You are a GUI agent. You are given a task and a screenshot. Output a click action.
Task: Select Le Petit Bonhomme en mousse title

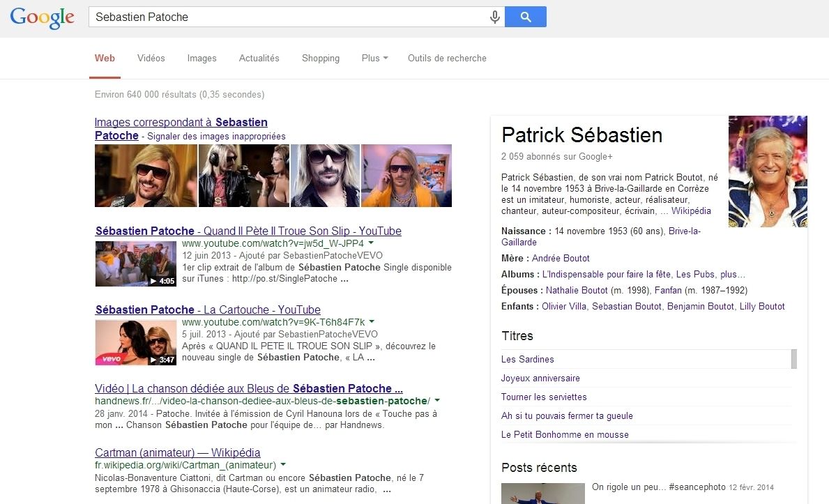[x=565, y=435]
